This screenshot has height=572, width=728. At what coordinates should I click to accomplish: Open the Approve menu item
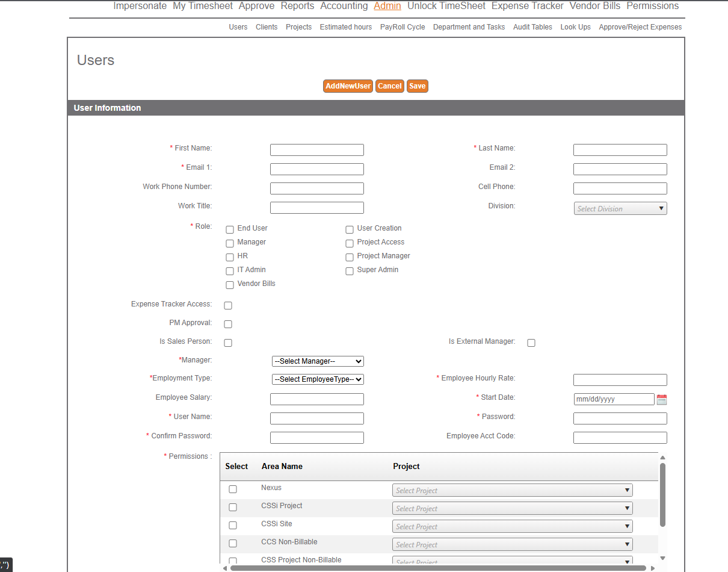256,6
